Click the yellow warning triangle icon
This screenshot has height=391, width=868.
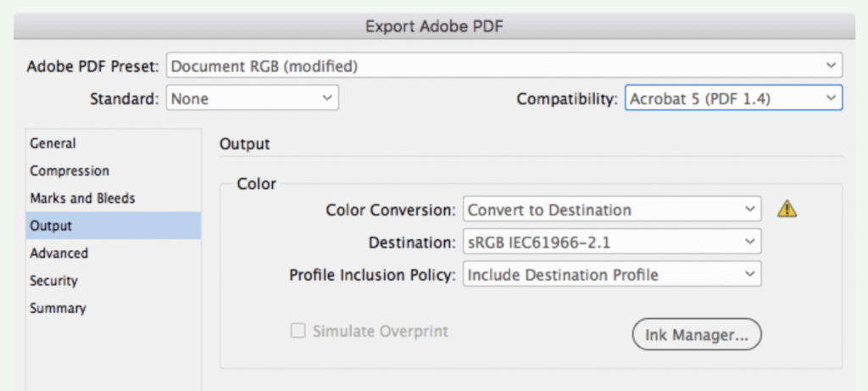click(787, 209)
